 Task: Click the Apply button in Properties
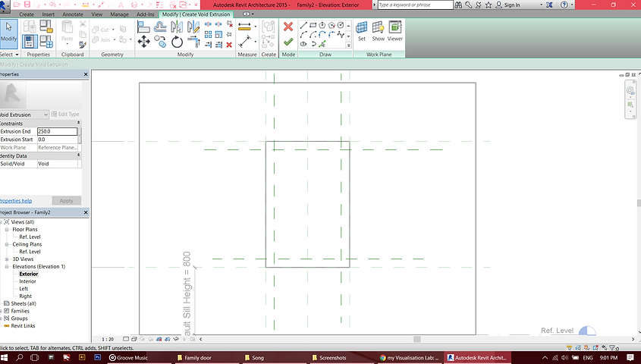pyautogui.click(x=67, y=201)
